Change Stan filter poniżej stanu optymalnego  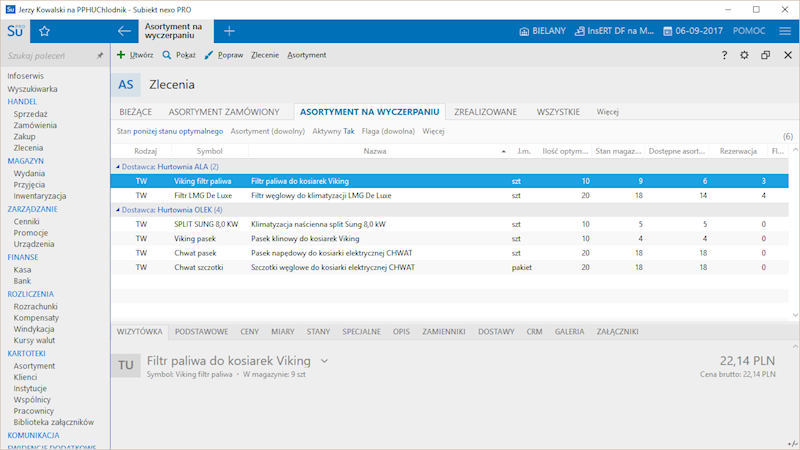[178, 131]
